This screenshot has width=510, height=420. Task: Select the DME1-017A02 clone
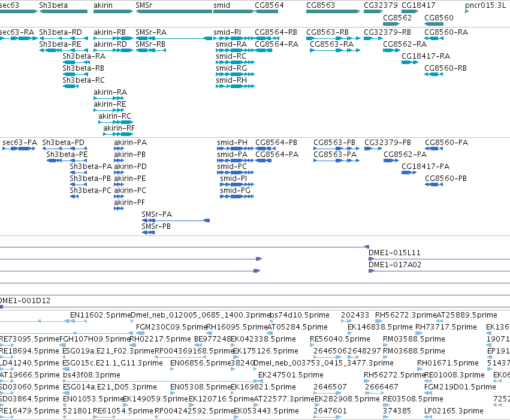(x=439, y=271)
